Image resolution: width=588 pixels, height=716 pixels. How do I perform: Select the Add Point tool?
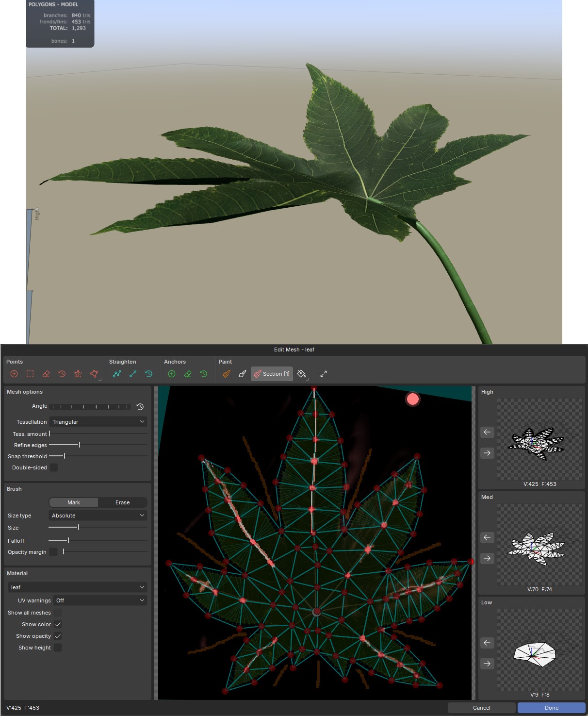[x=14, y=374]
